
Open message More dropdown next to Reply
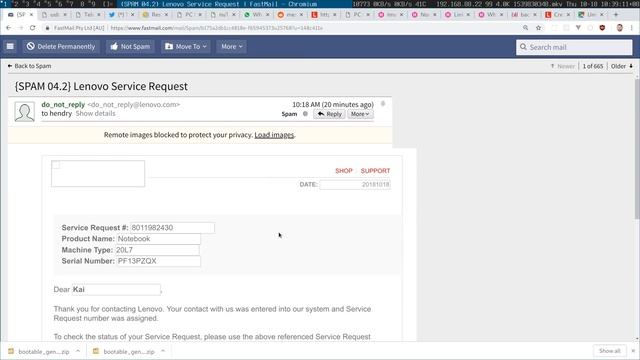click(x=360, y=114)
